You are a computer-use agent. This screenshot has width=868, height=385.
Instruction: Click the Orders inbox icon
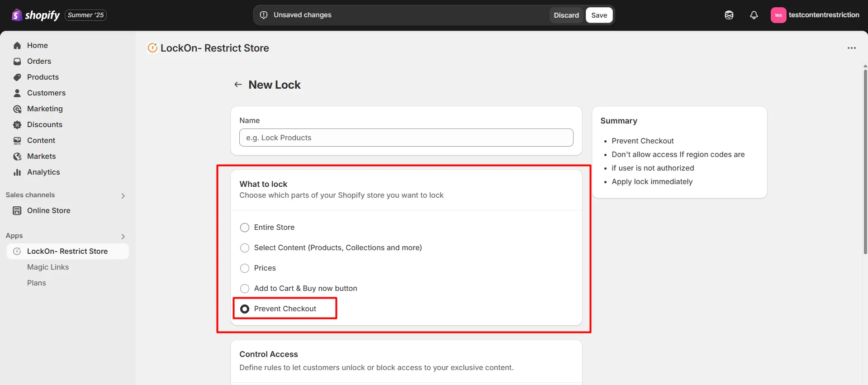coord(17,61)
